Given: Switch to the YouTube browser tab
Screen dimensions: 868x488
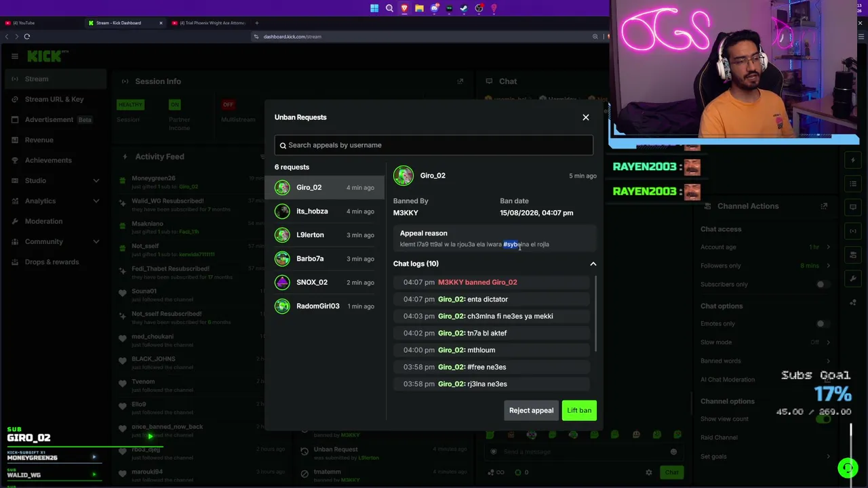Looking at the screenshot, I should click(x=41, y=23).
